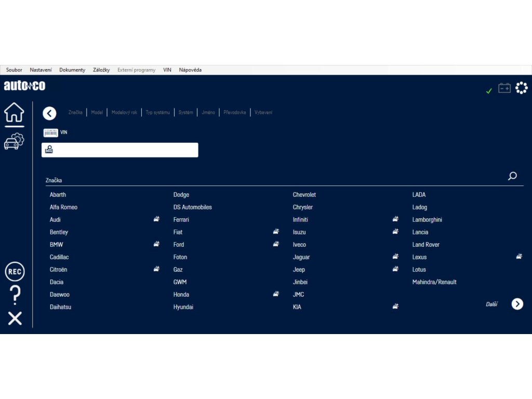Choose Chrysler from the brand list
The image size is (532, 399).
click(x=303, y=207)
